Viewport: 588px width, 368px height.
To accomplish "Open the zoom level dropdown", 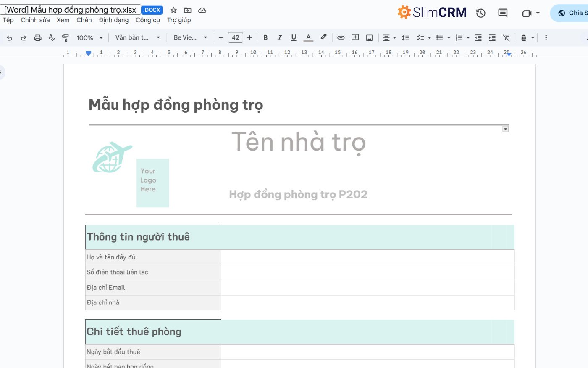I will pyautogui.click(x=89, y=37).
